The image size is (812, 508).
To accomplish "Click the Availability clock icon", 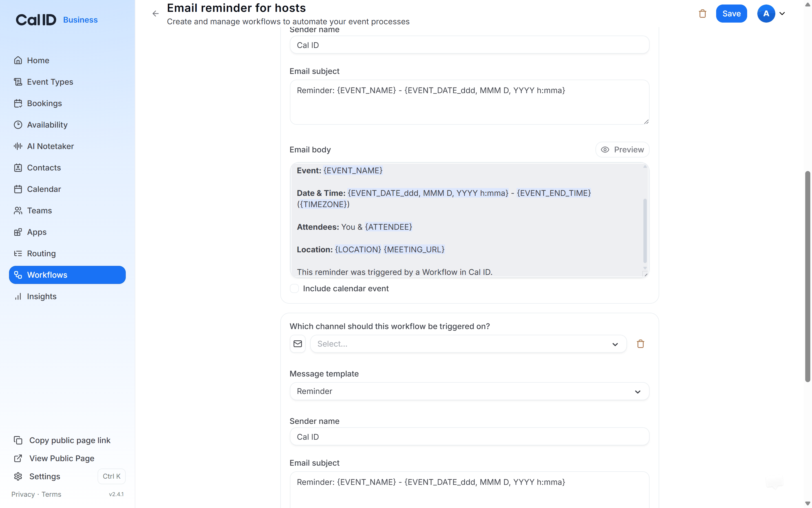I will [x=18, y=125].
